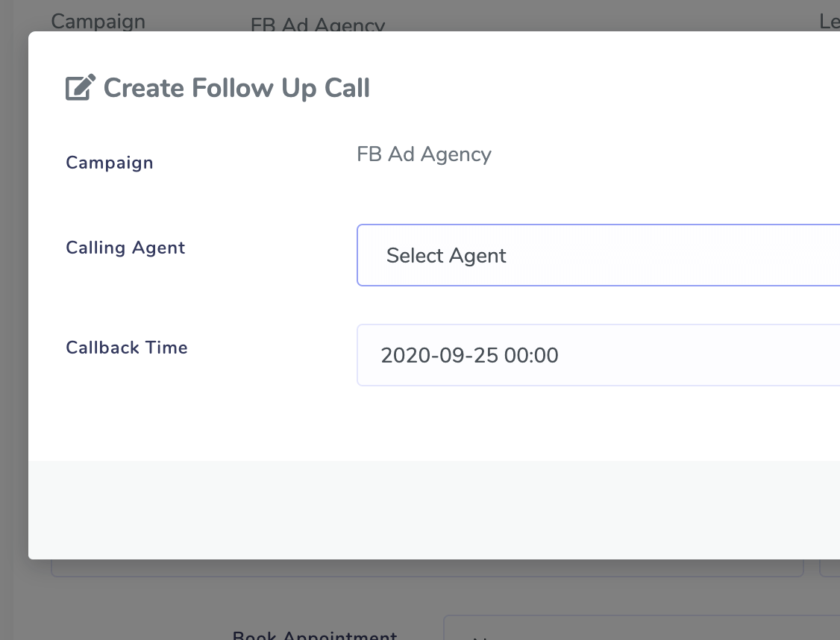Open the dropdown next to Book Appointment
Screen dimensions: 840x640
click(x=642, y=627)
